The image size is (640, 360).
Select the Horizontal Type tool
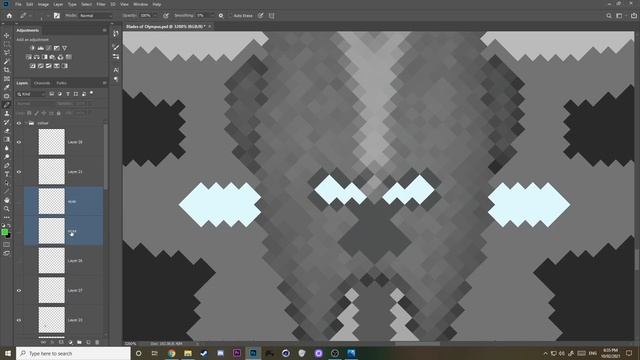[x=7, y=174]
